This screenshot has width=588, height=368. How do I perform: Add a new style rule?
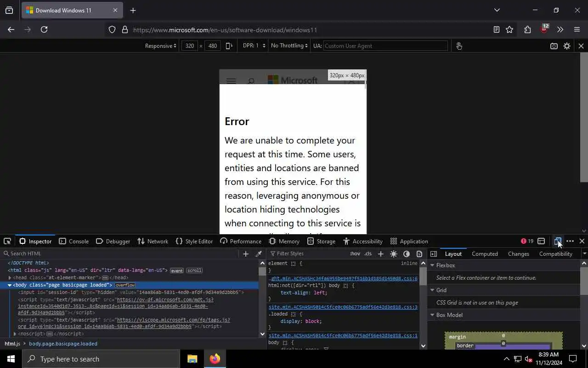coord(380,253)
